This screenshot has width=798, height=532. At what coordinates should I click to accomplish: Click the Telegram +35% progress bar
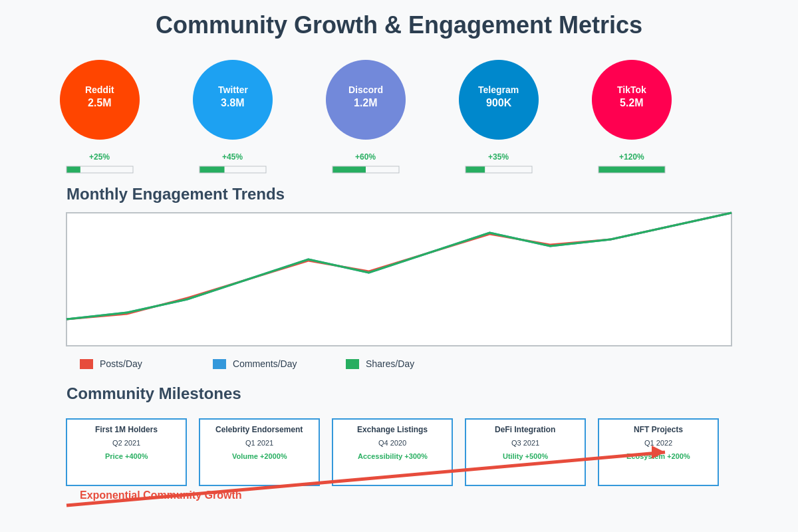click(x=499, y=170)
